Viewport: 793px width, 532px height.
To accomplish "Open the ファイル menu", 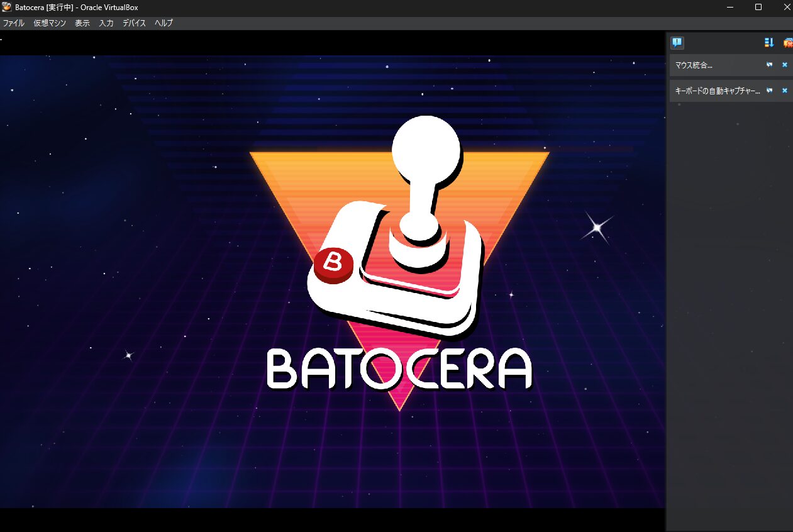I will (x=13, y=23).
